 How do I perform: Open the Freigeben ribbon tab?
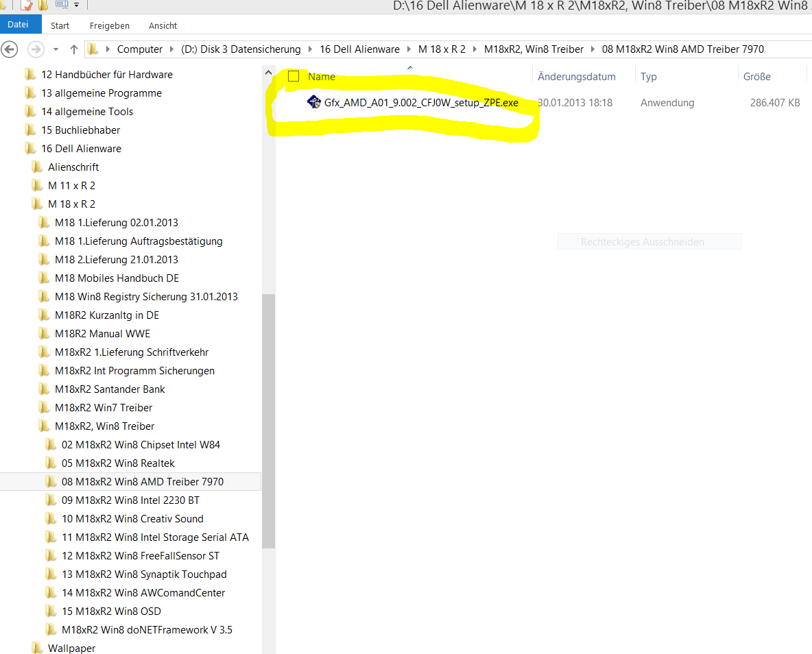point(109,25)
